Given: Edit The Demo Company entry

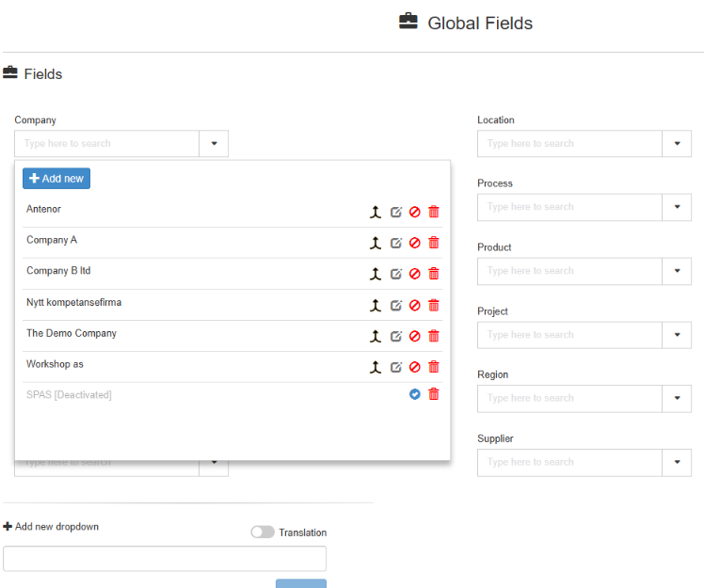Looking at the screenshot, I should coord(396,336).
